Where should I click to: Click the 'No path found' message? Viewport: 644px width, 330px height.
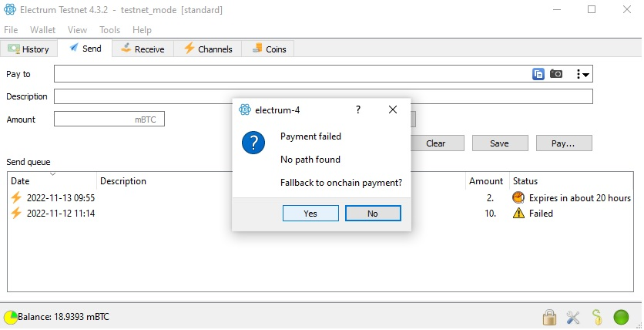tap(310, 160)
